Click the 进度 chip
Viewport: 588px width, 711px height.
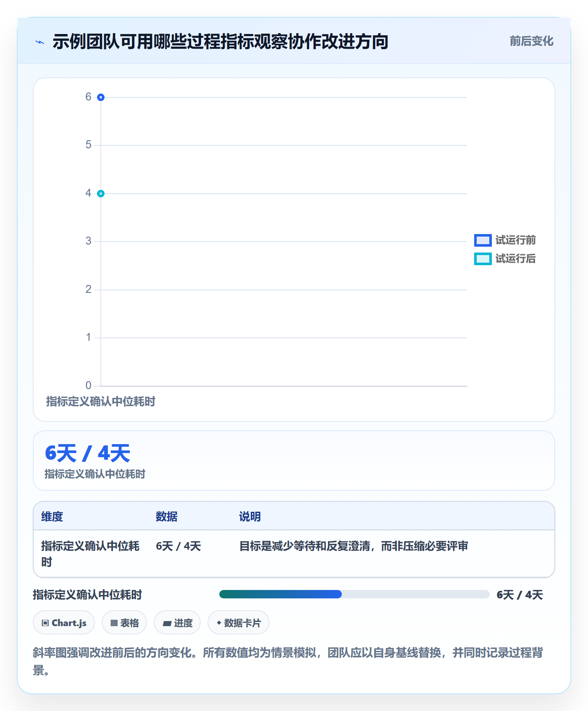click(177, 622)
